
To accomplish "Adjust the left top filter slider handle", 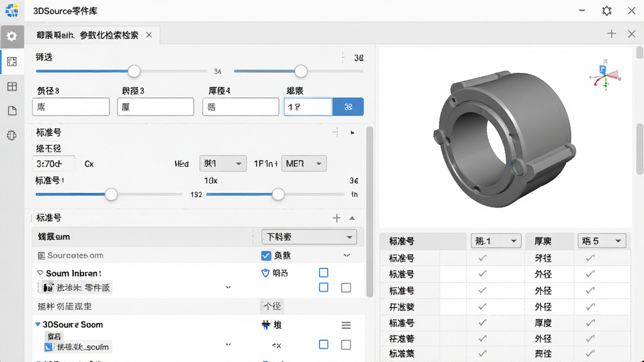I will coord(134,72).
